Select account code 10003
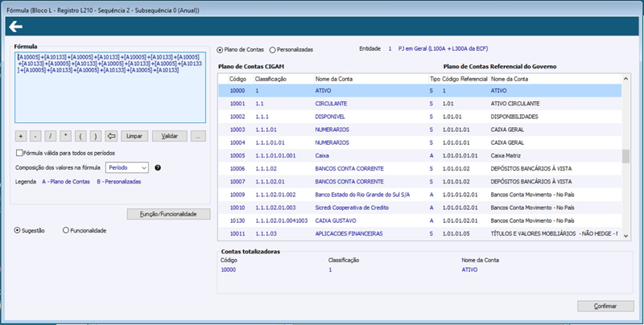This screenshot has width=644, height=325. pyautogui.click(x=237, y=130)
